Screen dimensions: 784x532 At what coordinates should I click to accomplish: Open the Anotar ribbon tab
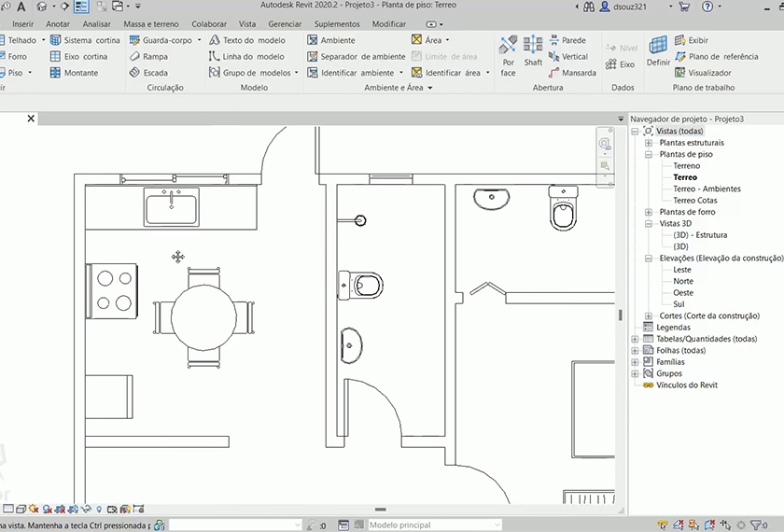(x=58, y=24)
